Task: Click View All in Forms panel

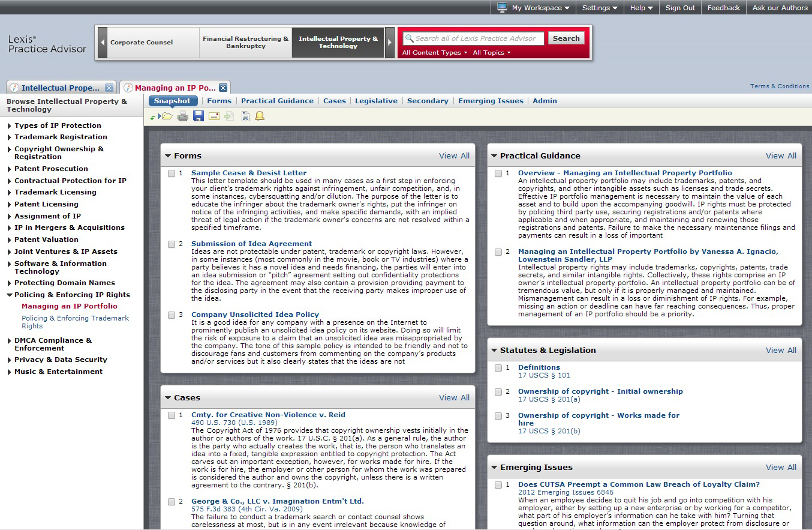Action: (x=454, y=156)
